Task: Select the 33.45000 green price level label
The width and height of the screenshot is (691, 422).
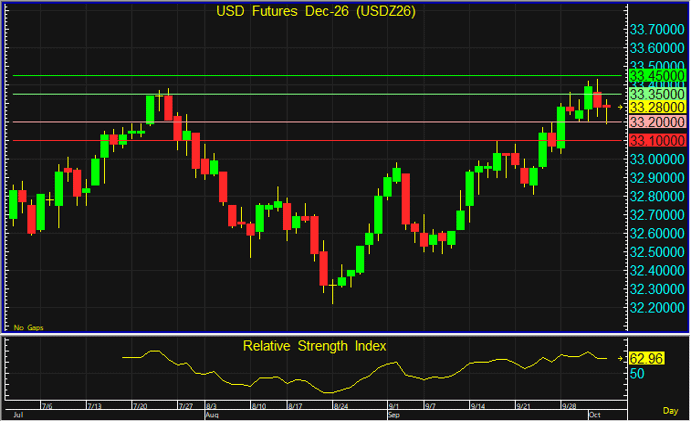Action: [657, 75]
